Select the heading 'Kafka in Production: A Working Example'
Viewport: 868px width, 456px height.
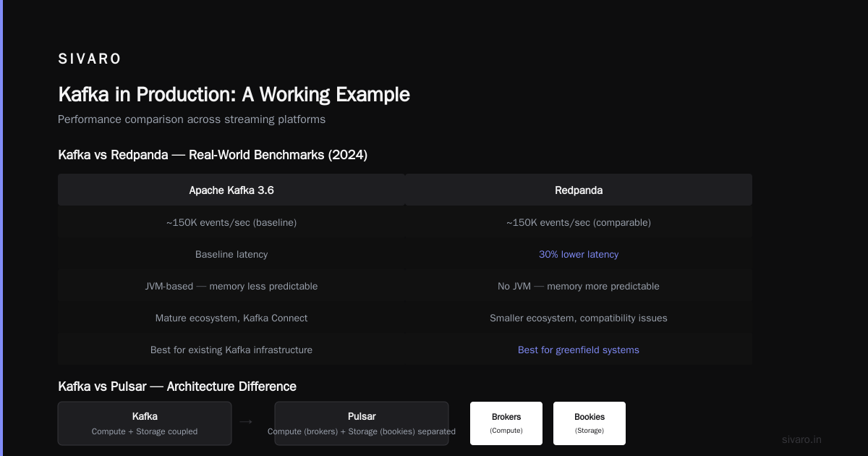(234, 94)
